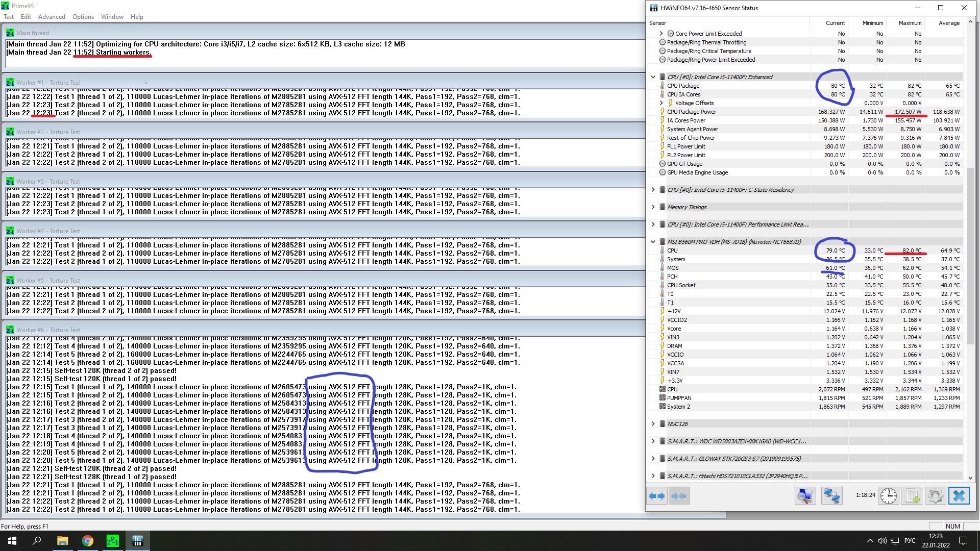Click the shrink columns arrows button
The width and height of the screenshot is (980, 551).
tap(679, 496)
